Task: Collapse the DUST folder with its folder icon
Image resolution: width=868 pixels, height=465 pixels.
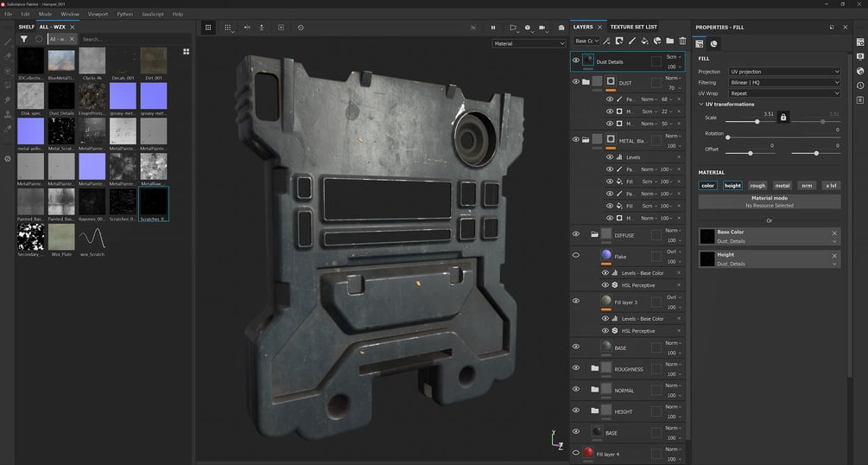Action: [586, 82]
